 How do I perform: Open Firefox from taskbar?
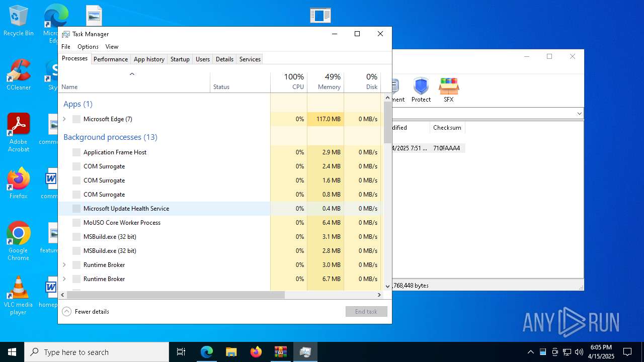click(x=256, y=352)
